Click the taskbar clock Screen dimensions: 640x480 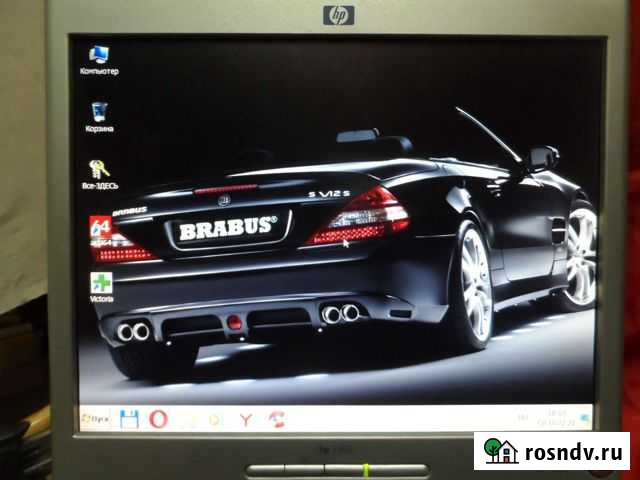pyautogui.click(x=551, y=415)
